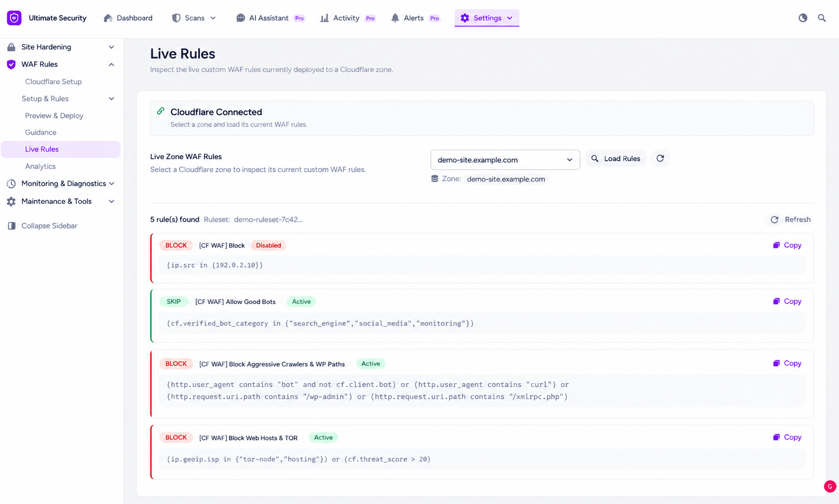Click the Disabled status badge
The image size is (839, 504).
point(268,246)
